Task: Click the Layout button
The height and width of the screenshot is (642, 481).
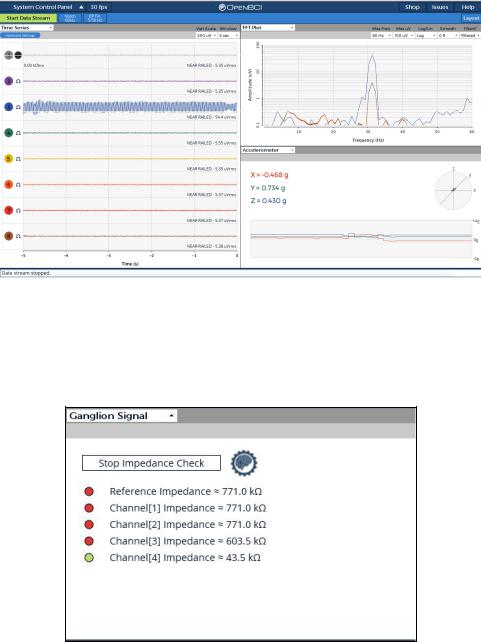Action: tap(471, 18)
